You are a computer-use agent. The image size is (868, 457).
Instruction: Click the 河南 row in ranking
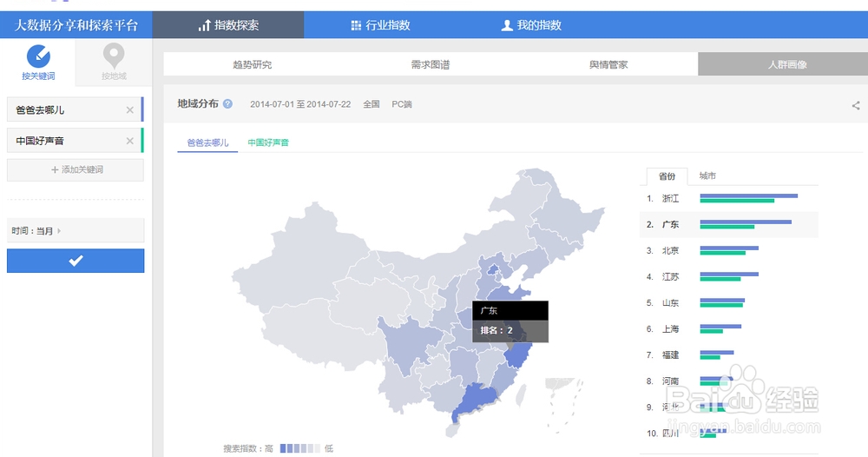[728, 381]
